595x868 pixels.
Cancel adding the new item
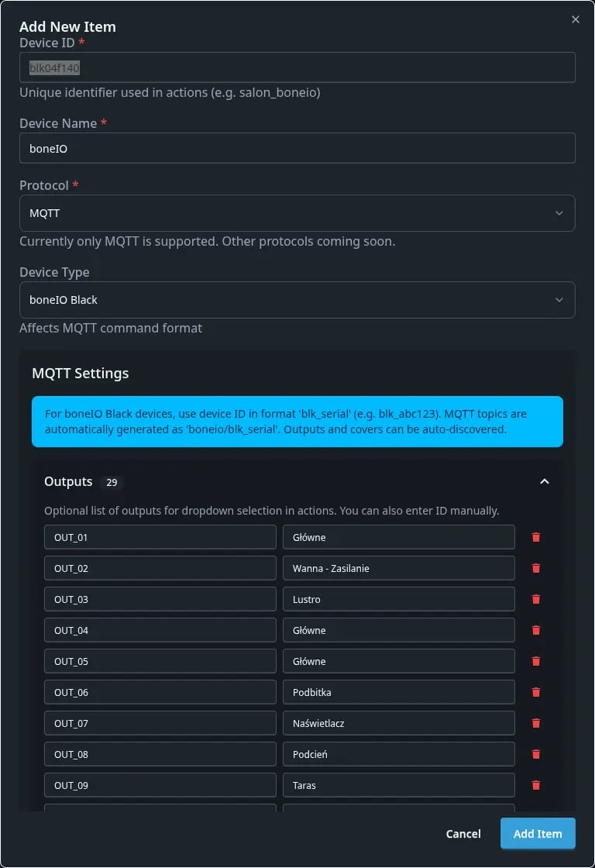pyautogui.click(x=463, y=834)
